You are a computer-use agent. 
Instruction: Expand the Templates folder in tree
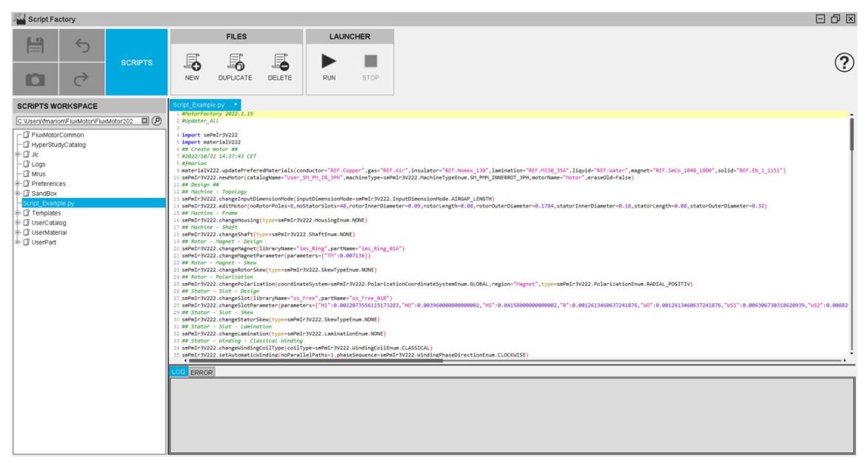[17, 213]
